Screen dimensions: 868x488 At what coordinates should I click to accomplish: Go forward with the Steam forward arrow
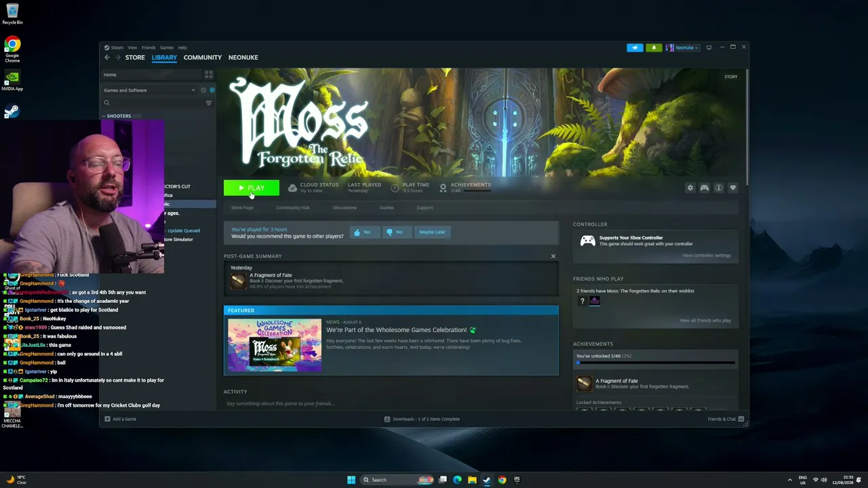(x=117, y=58)
